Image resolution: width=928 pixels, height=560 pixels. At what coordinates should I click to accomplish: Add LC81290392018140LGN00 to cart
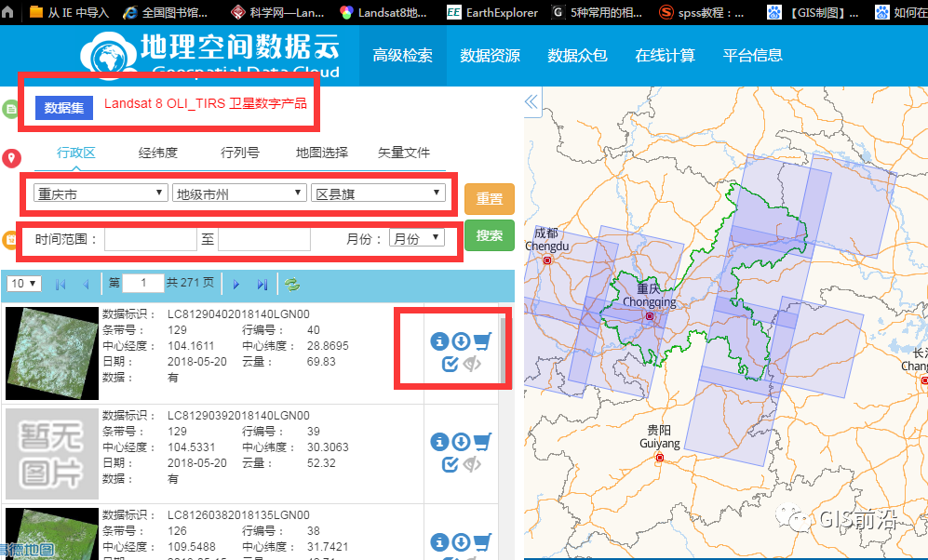pos(482,442)
